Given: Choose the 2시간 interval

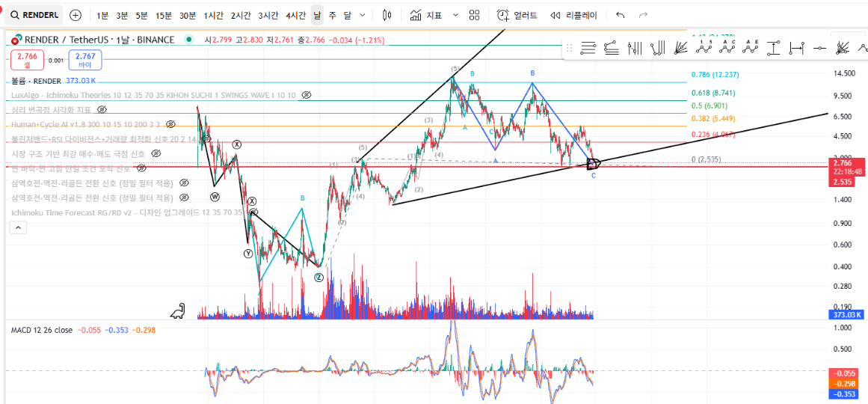Looking at the screenshot, I should point(241,15).
